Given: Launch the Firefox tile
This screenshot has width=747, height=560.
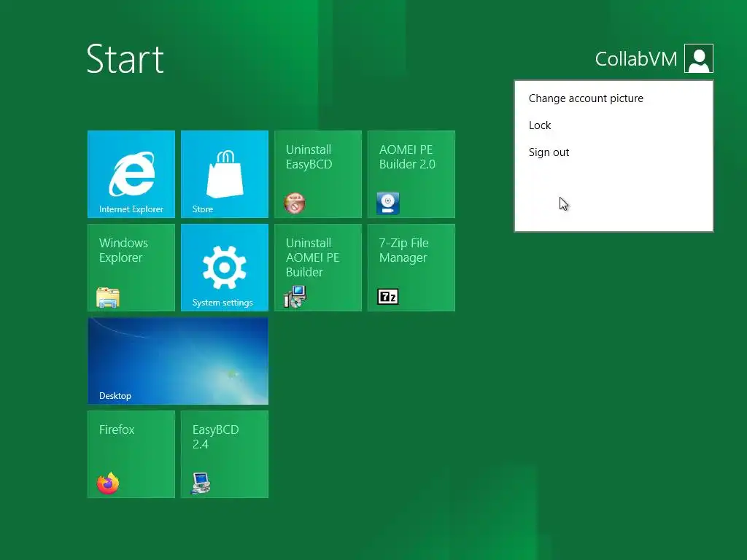Looking at the screenshot, I should coord(131,454).
